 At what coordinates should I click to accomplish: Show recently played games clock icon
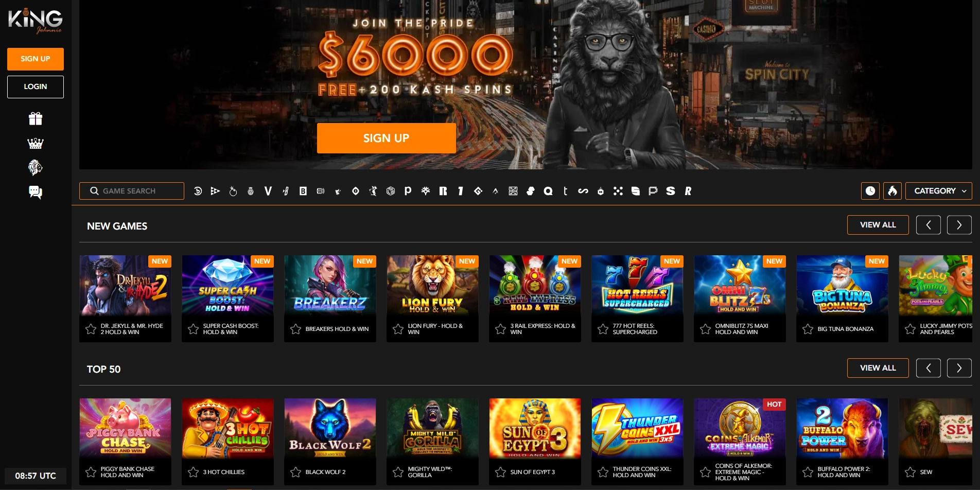[x=870, y=191]
